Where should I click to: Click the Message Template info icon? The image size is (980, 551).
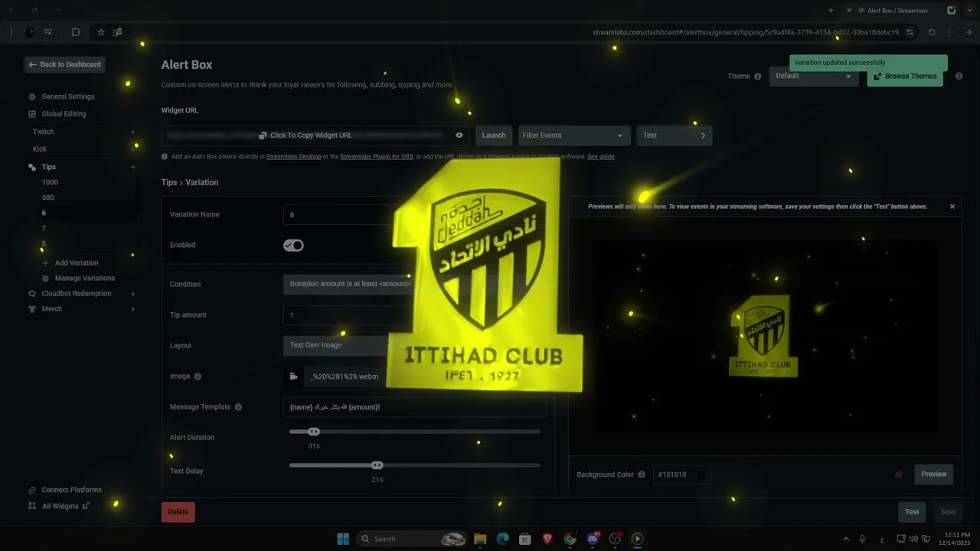[x=238, y=407]
